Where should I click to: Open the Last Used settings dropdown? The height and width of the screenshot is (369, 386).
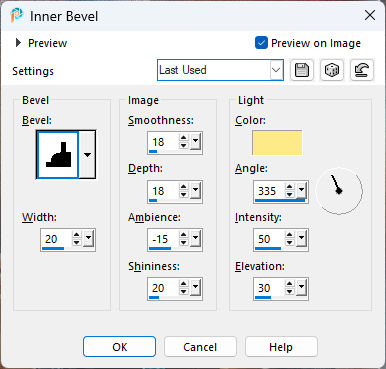220,70
